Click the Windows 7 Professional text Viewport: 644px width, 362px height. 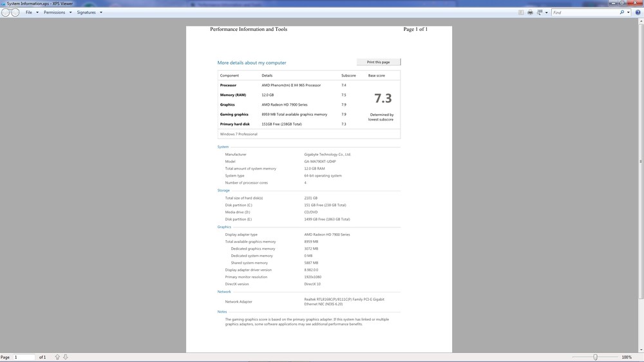(239, 135)
